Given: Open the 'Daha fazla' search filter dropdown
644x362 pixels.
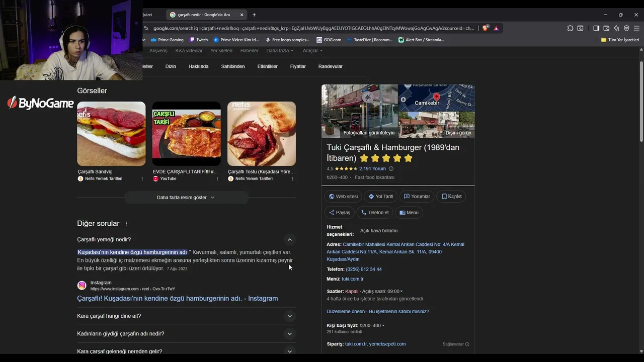Looking at the screenshot, I should coord(280,51).
